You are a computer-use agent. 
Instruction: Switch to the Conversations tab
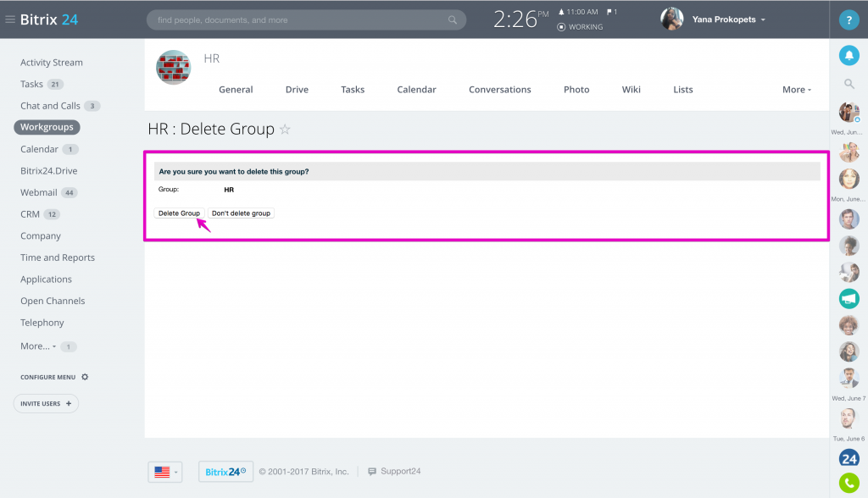[500, 90]
